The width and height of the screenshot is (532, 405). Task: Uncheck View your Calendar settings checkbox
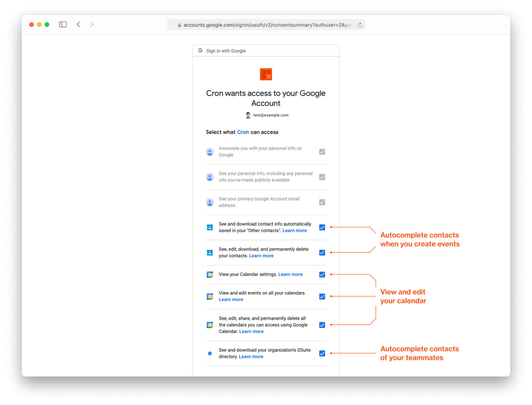[322, 274]
